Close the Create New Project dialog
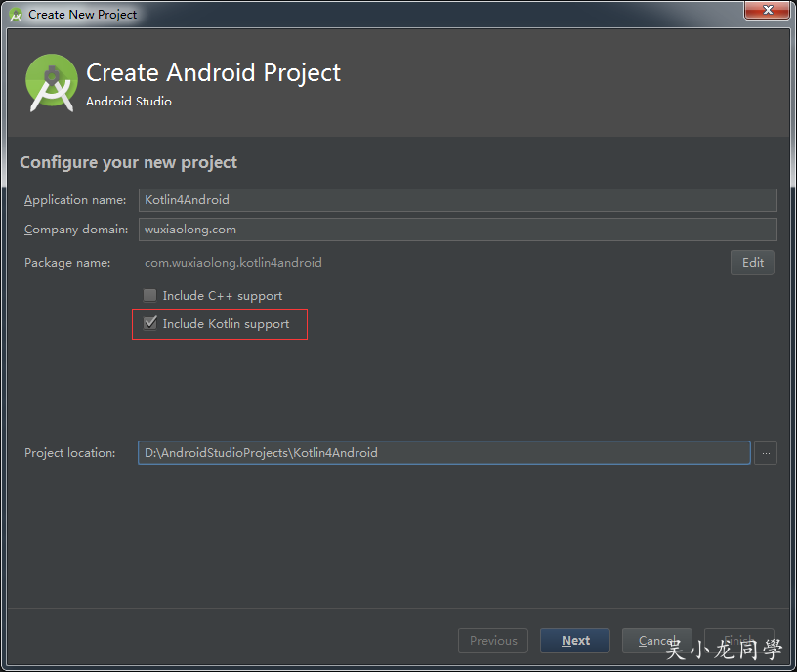 pos(768,10)
